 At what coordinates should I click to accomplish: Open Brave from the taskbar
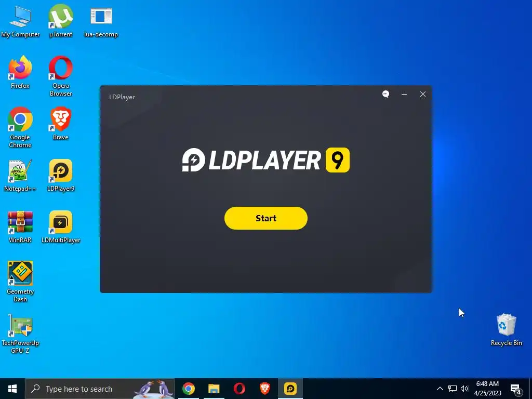264,389
